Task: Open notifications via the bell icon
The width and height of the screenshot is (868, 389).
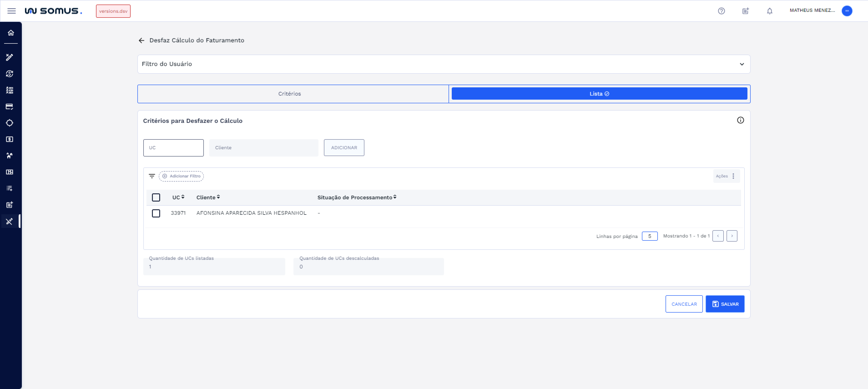Action: coord(770,11)
